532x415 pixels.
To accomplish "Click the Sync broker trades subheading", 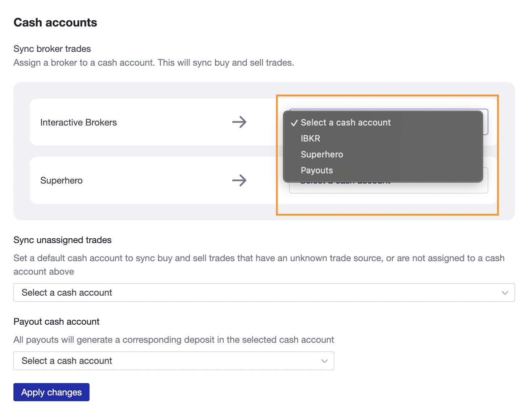I will pyautogui.click(x=52, y=49).
